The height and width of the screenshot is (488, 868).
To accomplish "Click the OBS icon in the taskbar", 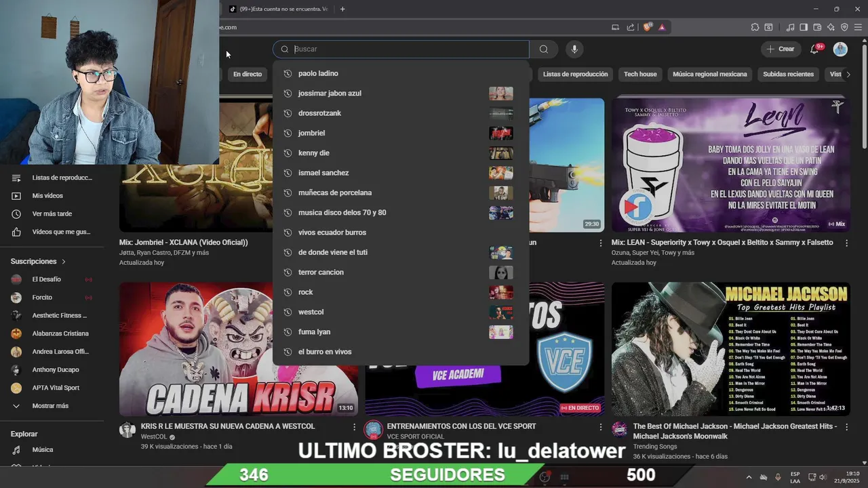I will [545, 476].
